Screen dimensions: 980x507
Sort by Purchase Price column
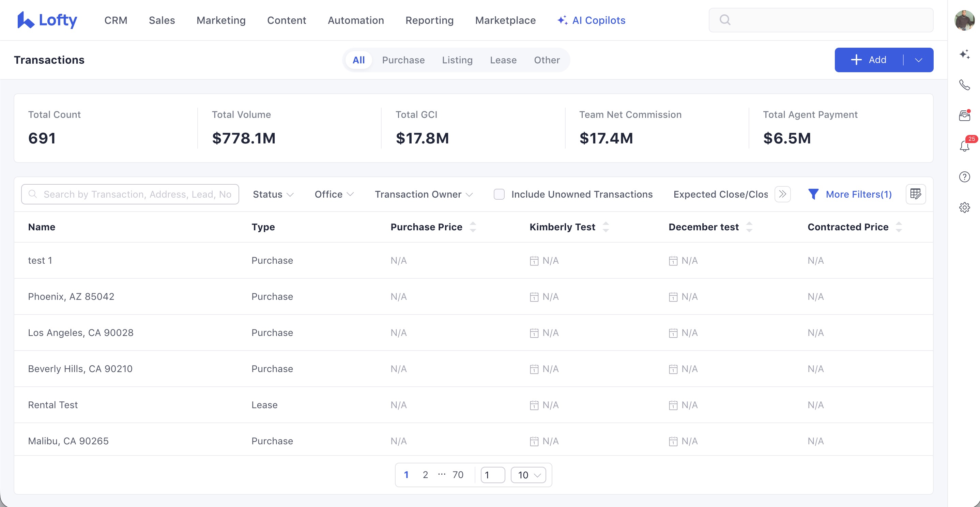point(473,227)
